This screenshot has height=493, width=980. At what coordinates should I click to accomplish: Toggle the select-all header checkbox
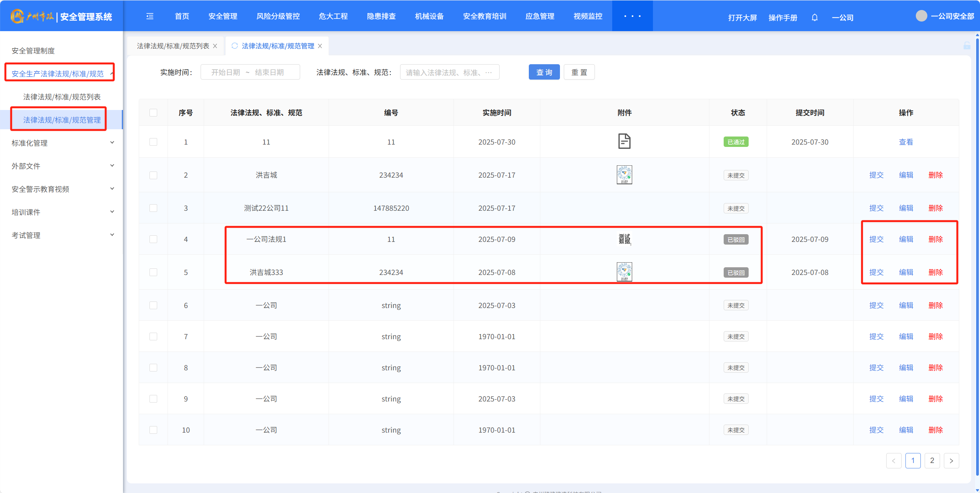[153, 113]
